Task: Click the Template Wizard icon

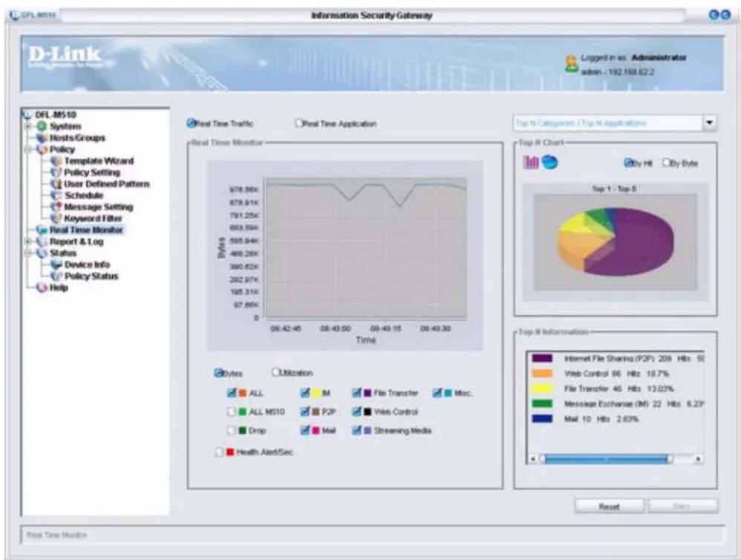Action: pyautogui.click(x=56, y=161)
